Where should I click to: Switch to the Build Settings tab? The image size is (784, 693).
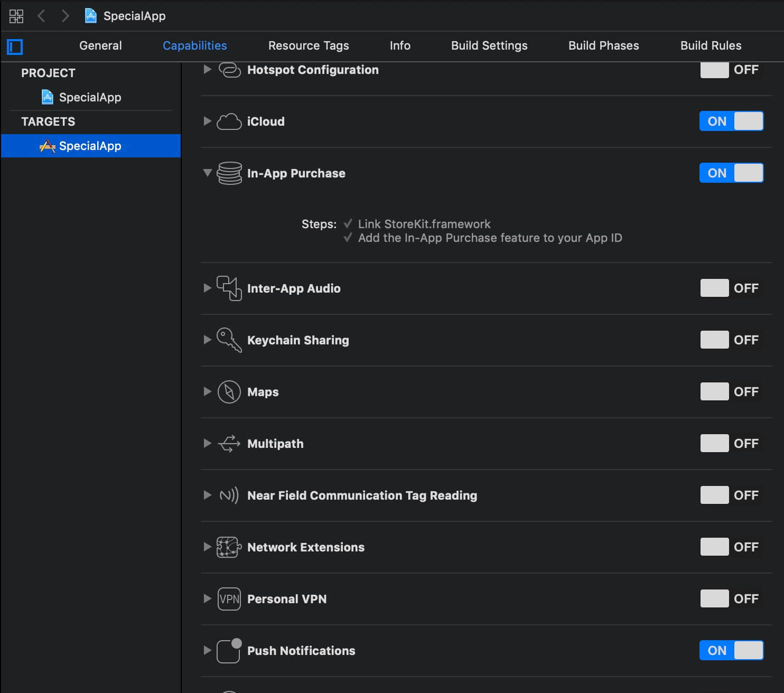pyautogui.click(x=489, y=46)
